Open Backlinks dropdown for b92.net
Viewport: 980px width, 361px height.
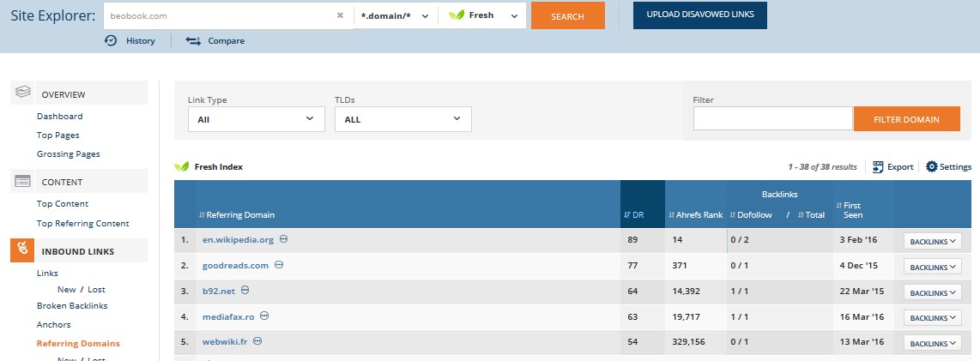(x=933, y=292)
